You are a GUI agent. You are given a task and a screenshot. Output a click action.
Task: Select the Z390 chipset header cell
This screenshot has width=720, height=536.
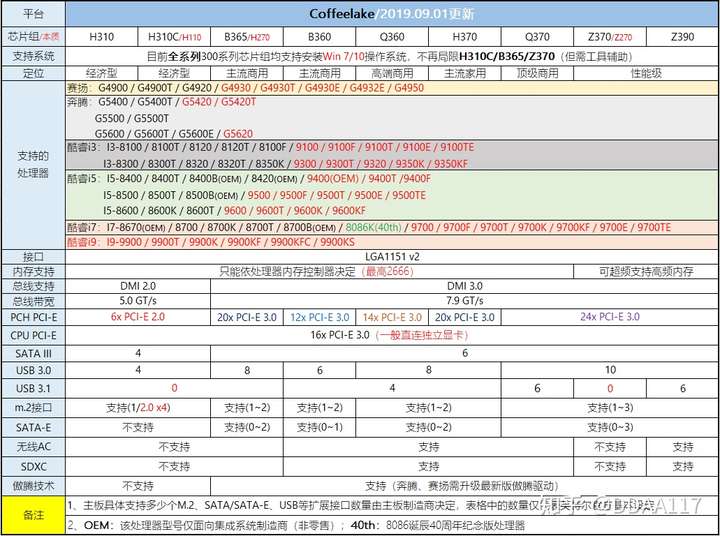coord(682,37)
